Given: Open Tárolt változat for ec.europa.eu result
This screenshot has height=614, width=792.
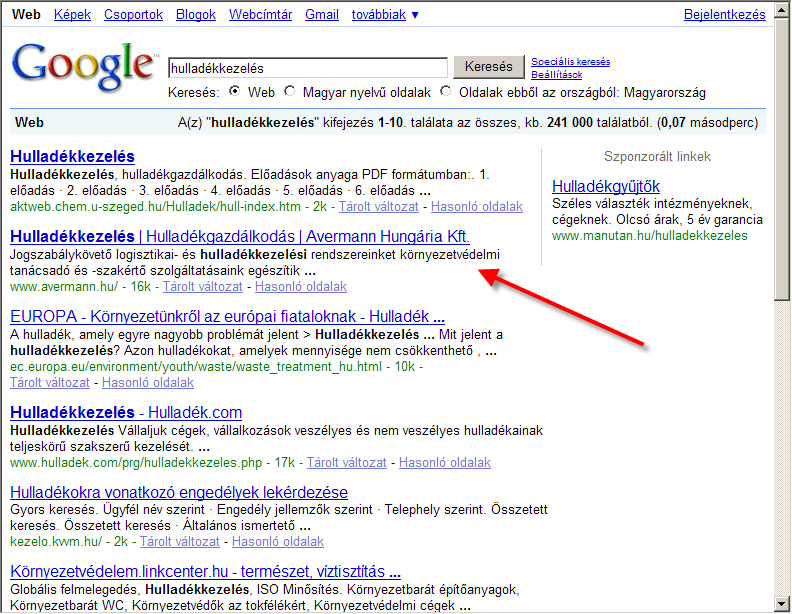Looking at the screenshot, I should pos(50,383).
